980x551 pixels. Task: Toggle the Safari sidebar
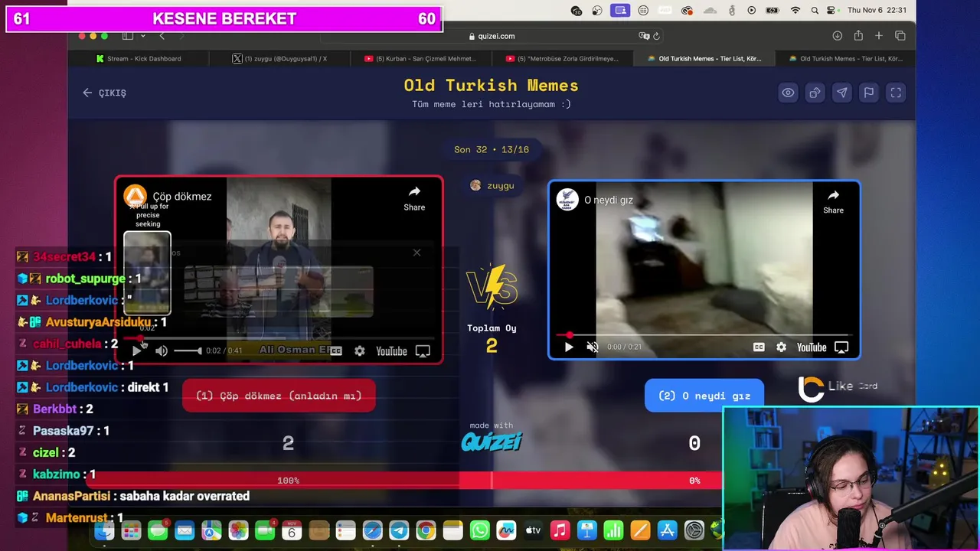coord(127,36)
